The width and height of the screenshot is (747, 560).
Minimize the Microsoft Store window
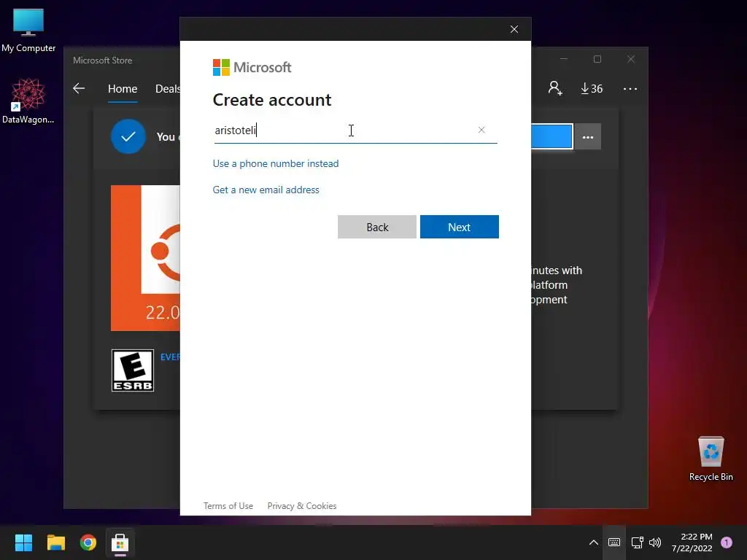(564, 59)
